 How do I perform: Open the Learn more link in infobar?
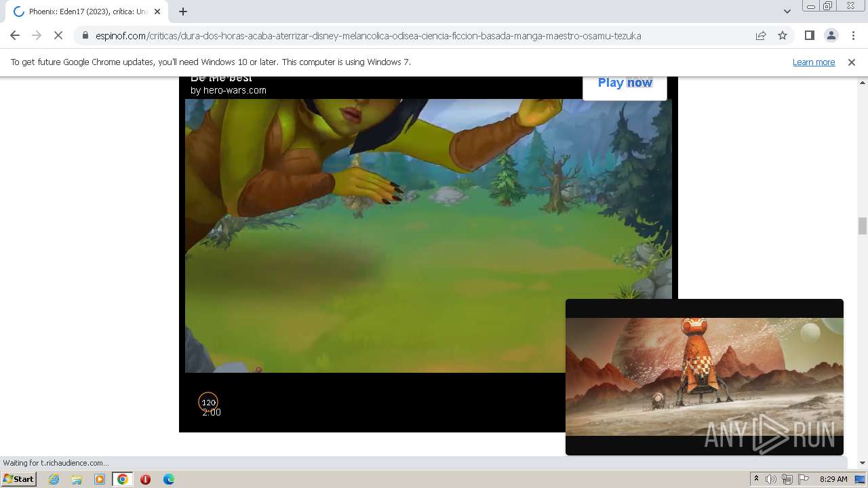tap(814, 62)
